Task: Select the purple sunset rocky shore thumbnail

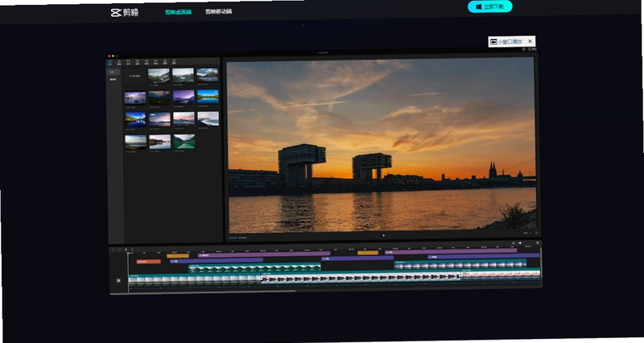Action: click(x=135, y=98)
